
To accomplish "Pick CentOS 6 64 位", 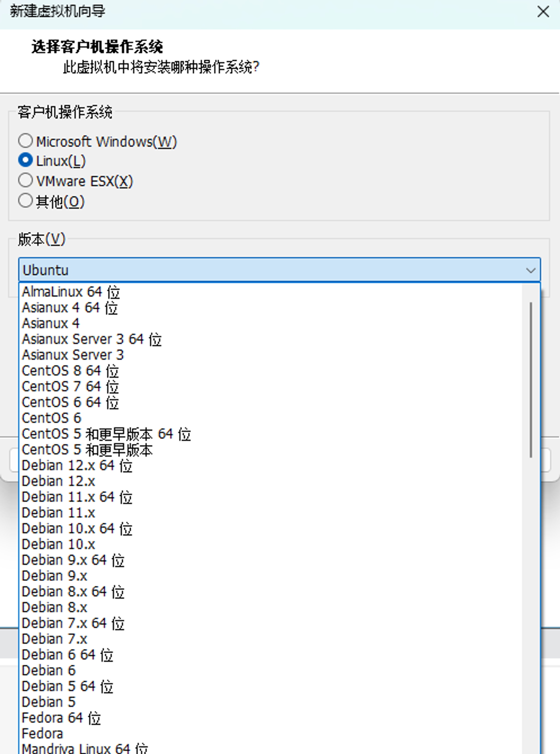I will click(270, 402).
